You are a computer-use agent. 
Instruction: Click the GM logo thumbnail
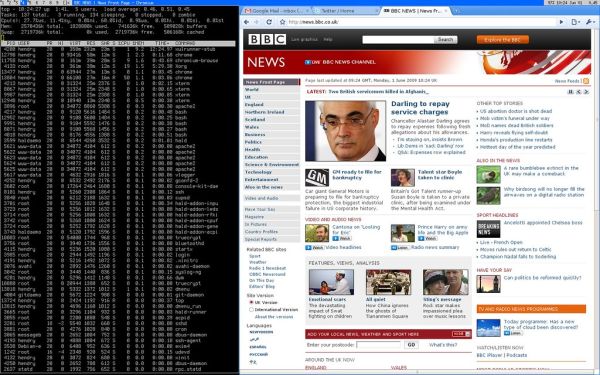pos(317,178)
